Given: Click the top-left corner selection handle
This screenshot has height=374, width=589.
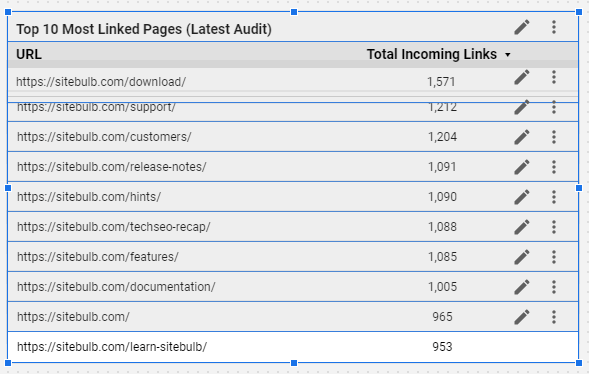Looking at the screenshot, I should coord(8,12).
